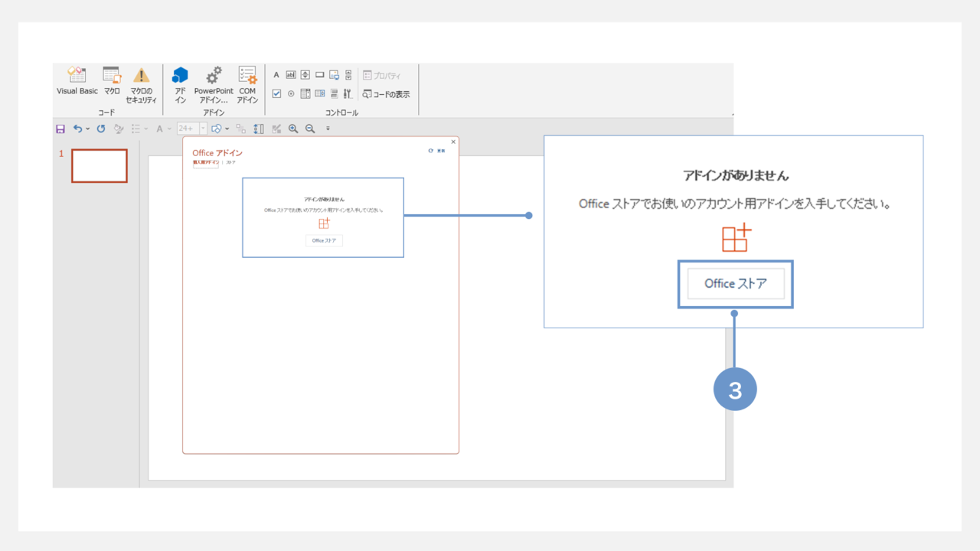Insert a List Box control
980x551 pixels.
click(x=305, y=94)
